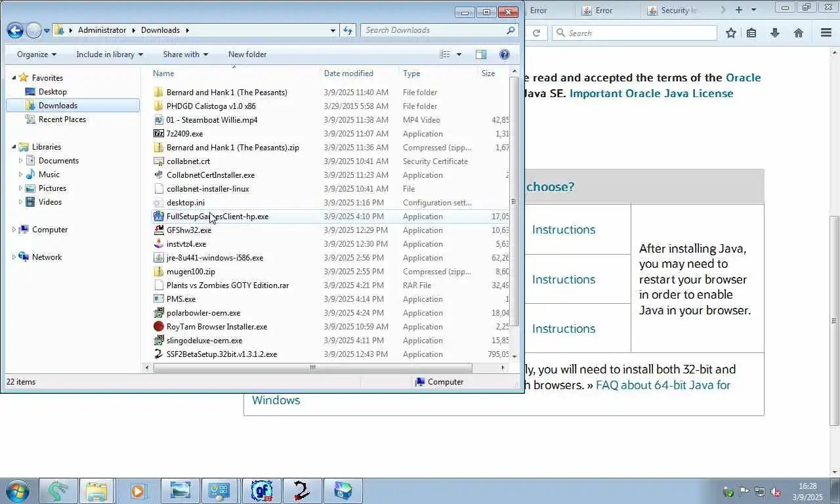Expand the Network tree node arrow
This screenshot has width=840, height=504.
pyautogui.click(x=14, y=257)
